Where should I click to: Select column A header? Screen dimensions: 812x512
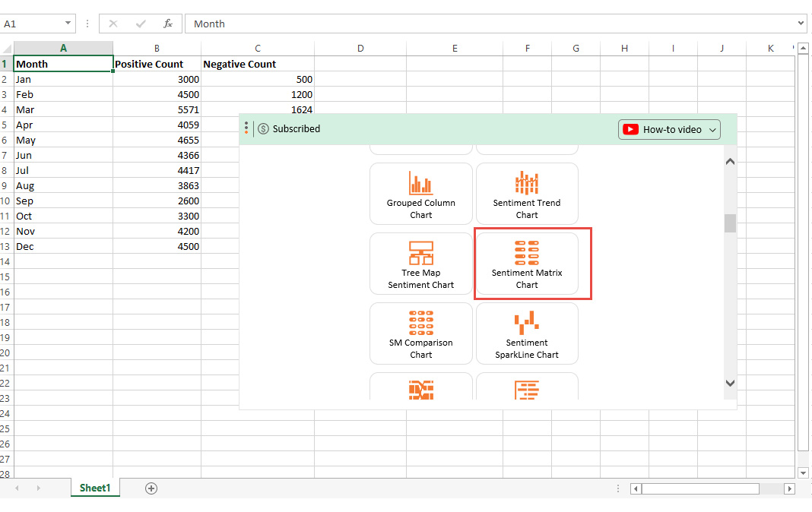(63, 48)
